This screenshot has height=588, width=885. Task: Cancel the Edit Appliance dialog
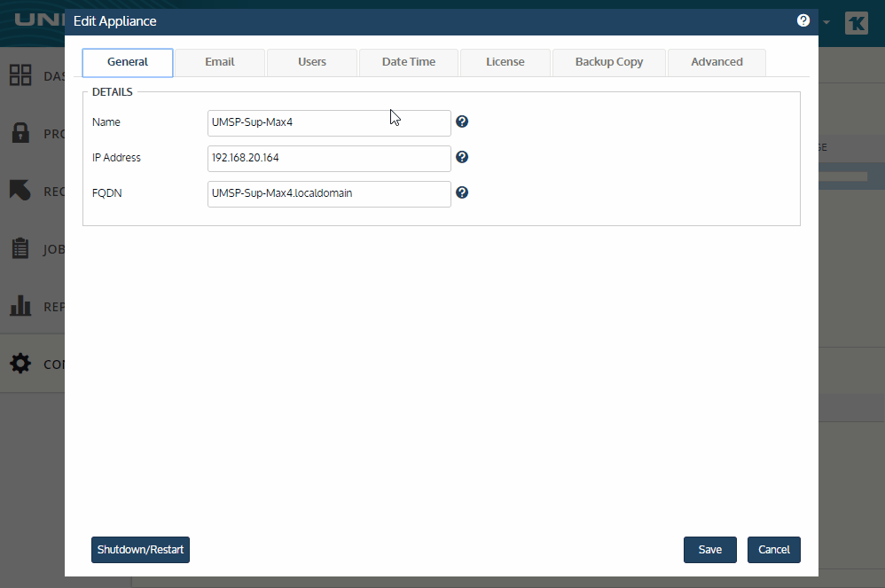(774, 550)
